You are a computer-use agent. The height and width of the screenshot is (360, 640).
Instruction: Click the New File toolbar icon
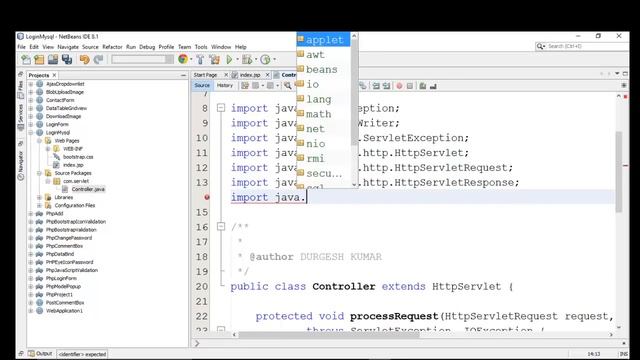click(26, 60)
